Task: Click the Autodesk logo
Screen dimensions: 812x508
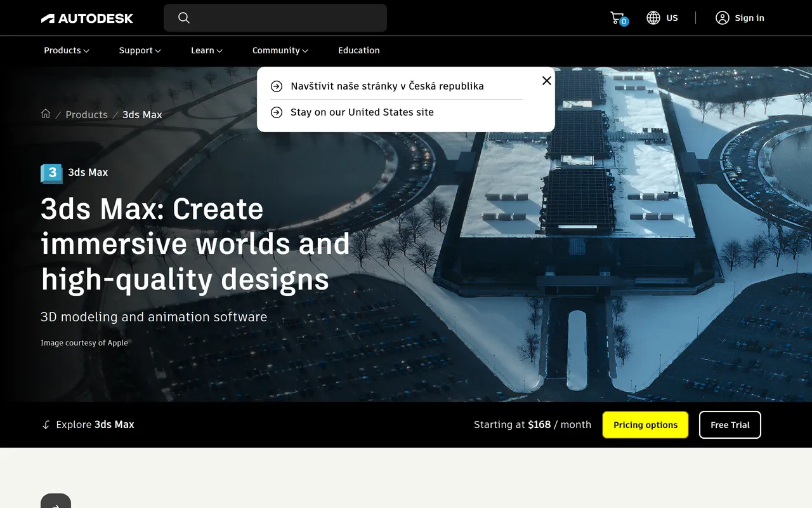Action: tap(87, 18)
